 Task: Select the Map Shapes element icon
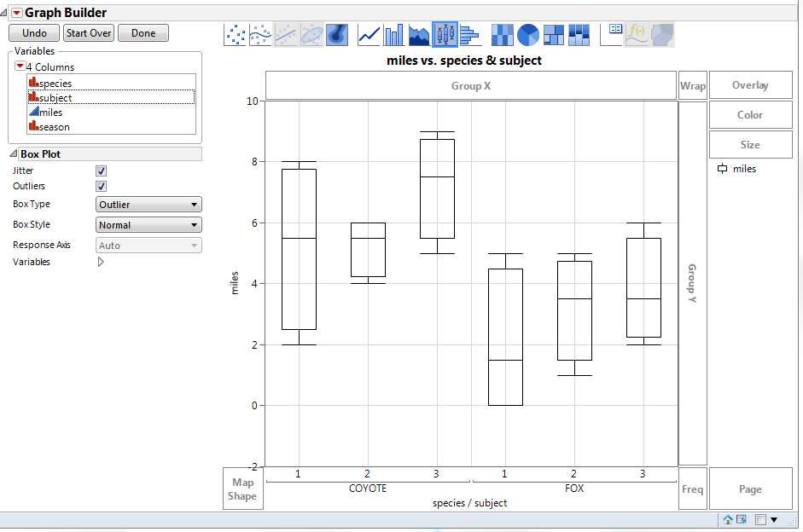tap(662, 35)
